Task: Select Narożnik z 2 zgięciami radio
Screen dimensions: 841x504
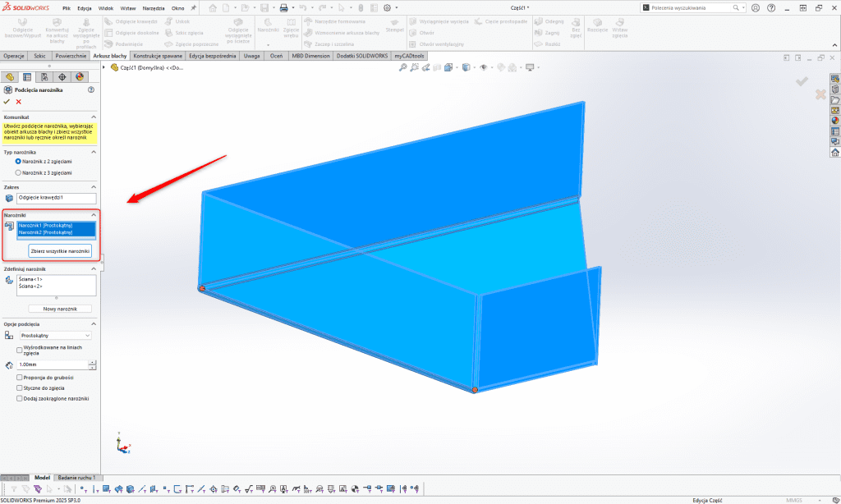Action: [18, 161]
